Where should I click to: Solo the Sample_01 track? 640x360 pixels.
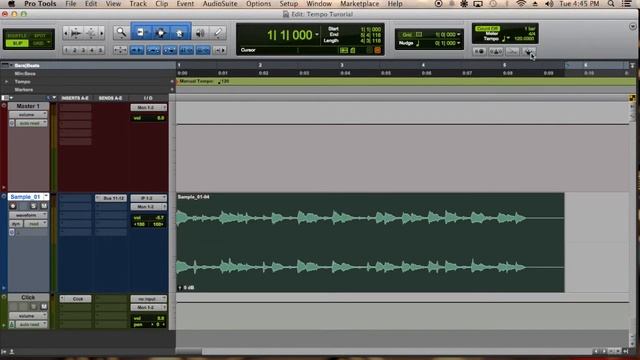click(33, 206)
